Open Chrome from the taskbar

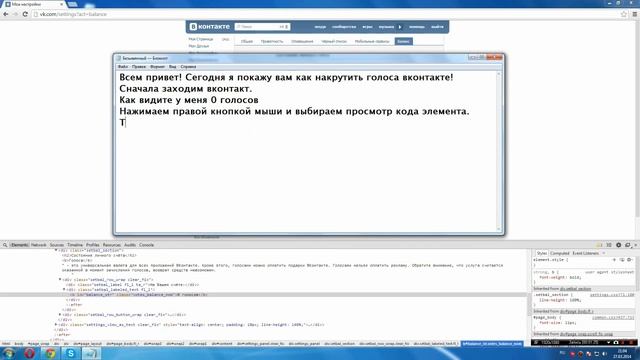(x=50, y=353)
